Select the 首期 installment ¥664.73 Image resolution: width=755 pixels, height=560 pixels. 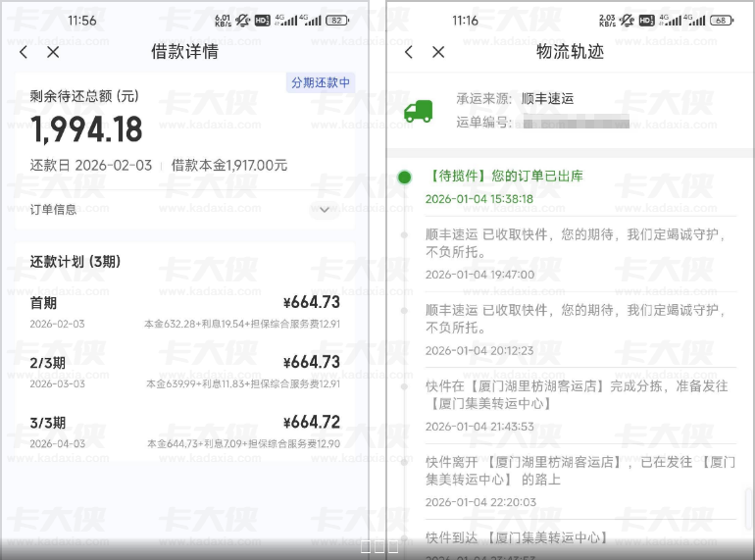tap(312, 302)
